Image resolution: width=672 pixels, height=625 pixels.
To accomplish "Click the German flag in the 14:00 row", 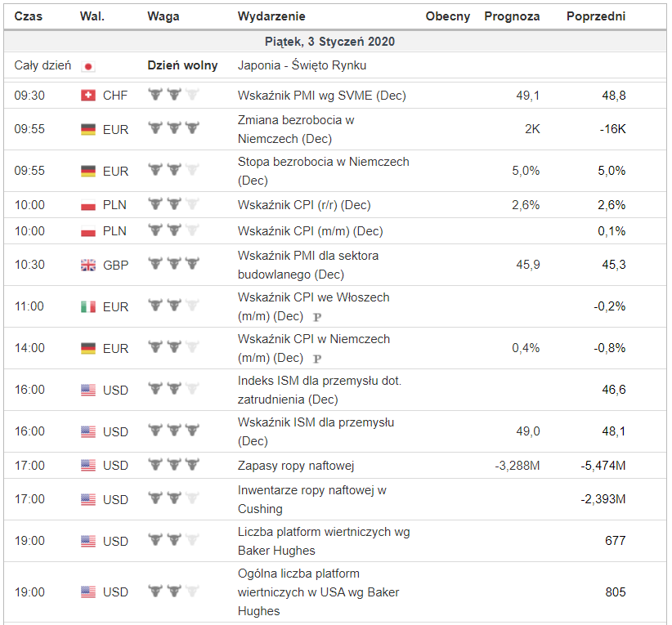I will (88, 348).
